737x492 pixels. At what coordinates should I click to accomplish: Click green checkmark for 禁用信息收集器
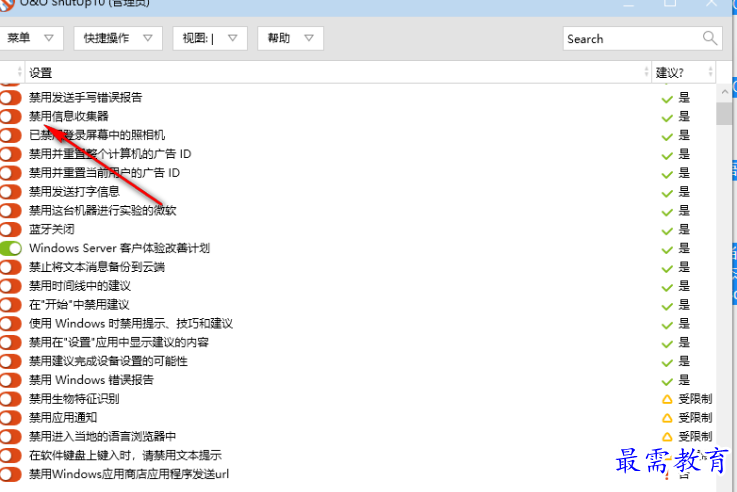[x=667, y=117]
